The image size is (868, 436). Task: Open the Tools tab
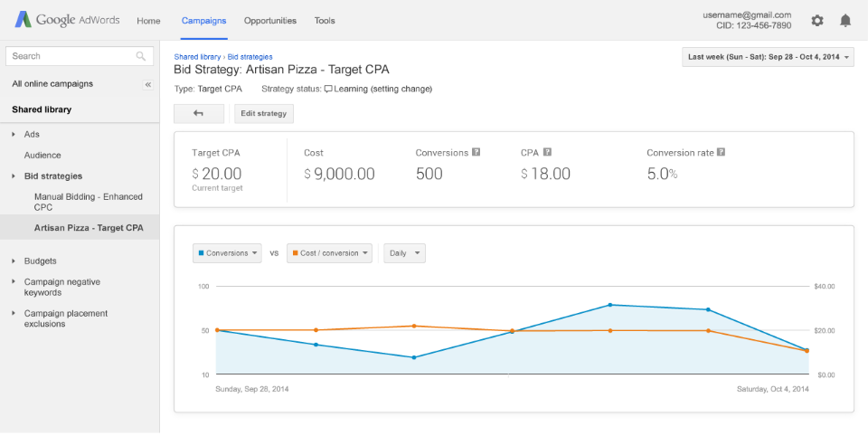point(325,21)
